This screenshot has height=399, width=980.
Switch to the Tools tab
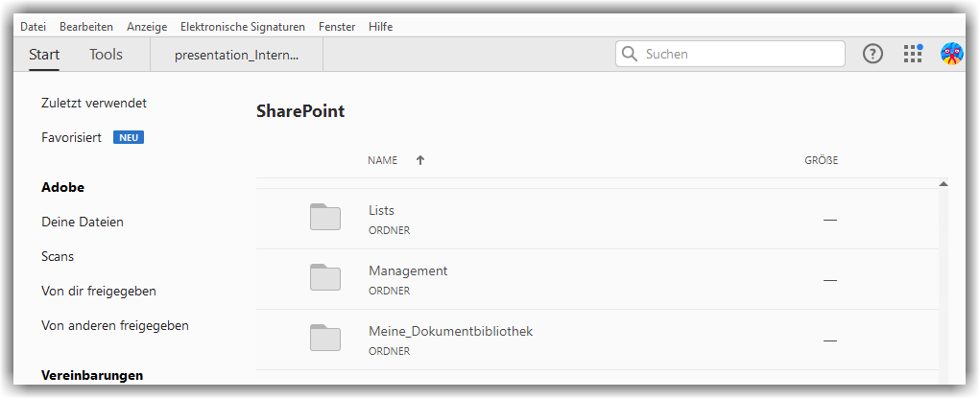coord(106,55)
